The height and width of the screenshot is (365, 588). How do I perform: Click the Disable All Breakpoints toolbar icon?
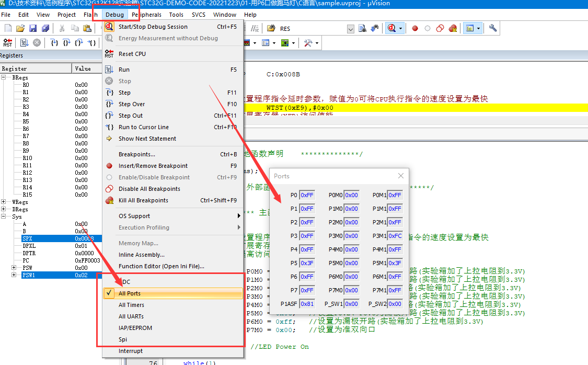440,28
